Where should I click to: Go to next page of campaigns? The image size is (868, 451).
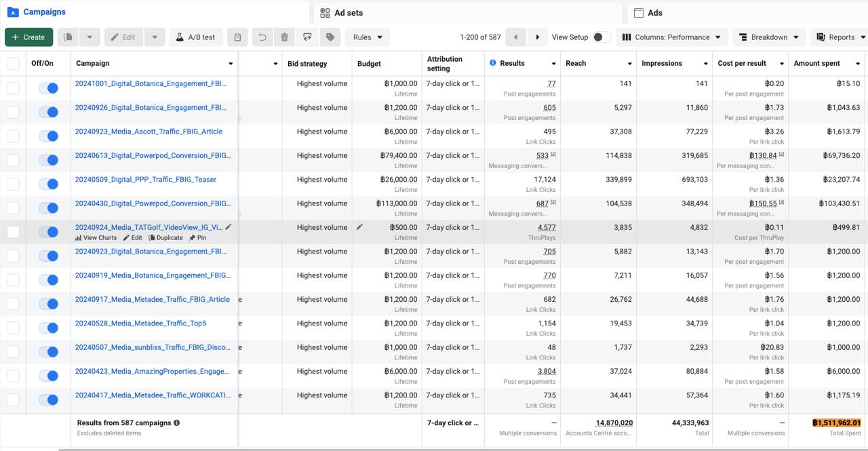point(538,37)
